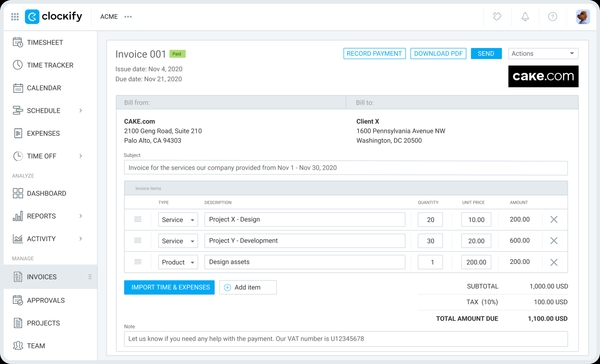Click the Dashboard sidebar icon

pyautogui.click(x=18, y=193)
